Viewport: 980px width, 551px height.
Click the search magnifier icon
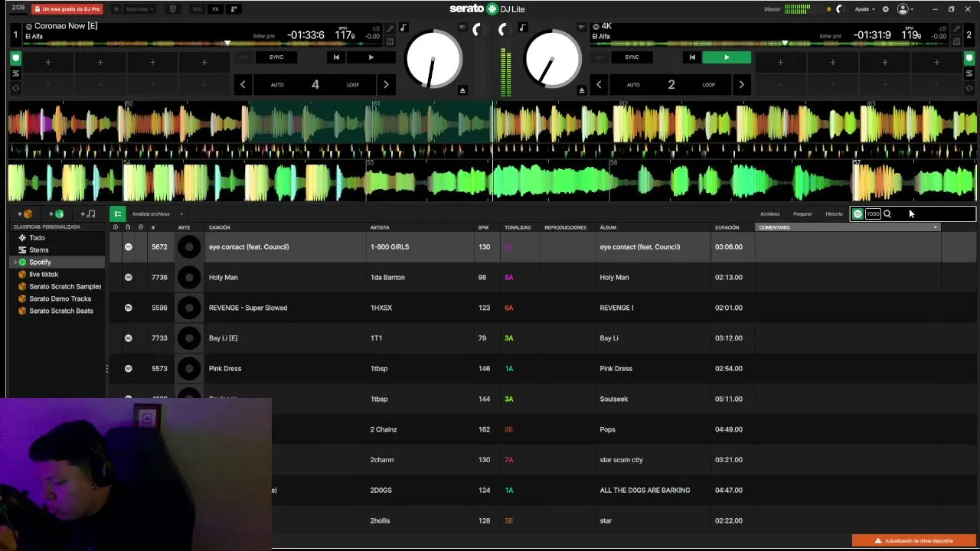point(887,214)
